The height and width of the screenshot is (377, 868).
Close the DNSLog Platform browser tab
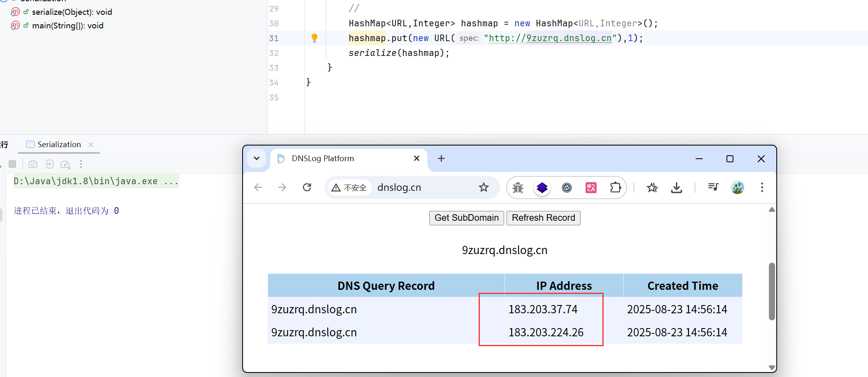pos(417,158)
